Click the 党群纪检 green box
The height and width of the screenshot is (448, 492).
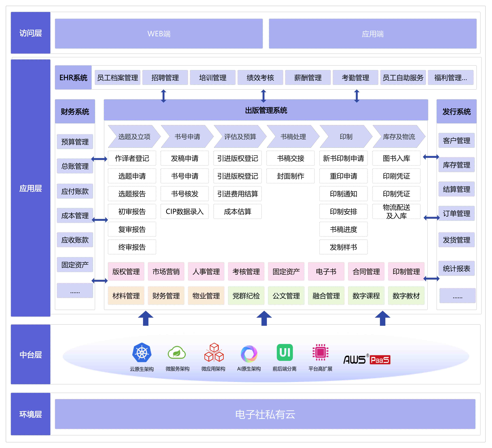[246, 296]
